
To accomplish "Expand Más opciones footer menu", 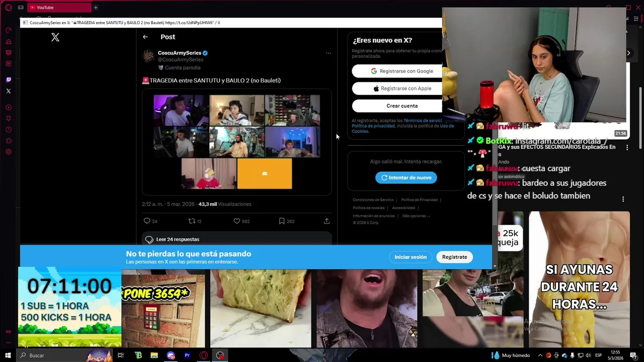I will [416, 216].
